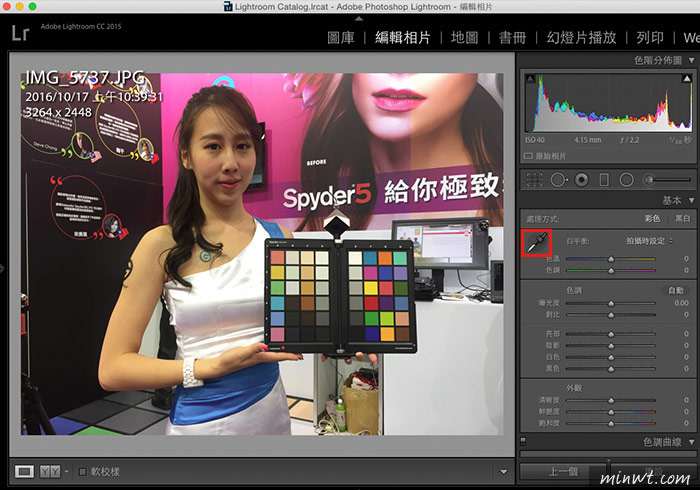
Task: Click the 飽和度 saturation slider handle
Action: point(611,424)
